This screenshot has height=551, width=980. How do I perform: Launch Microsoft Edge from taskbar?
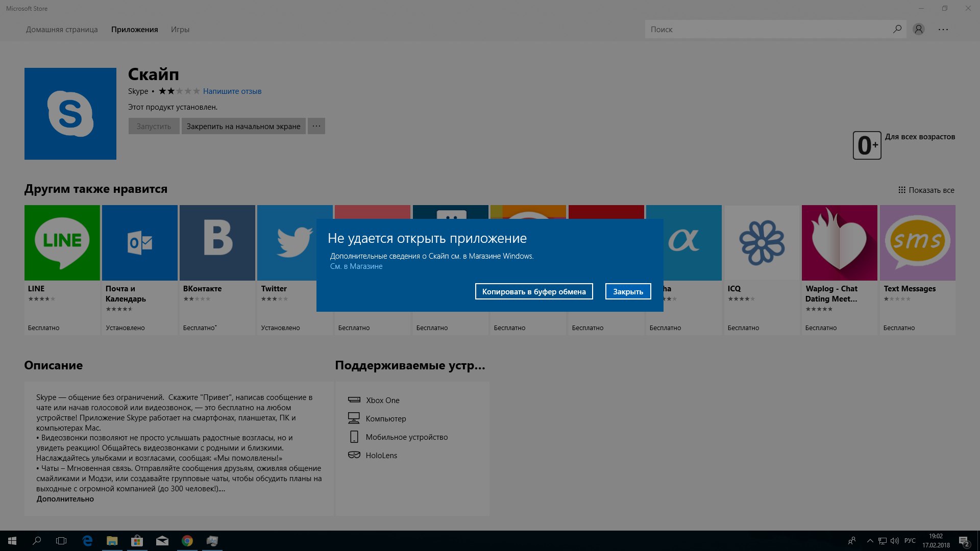tap(87, 541)
